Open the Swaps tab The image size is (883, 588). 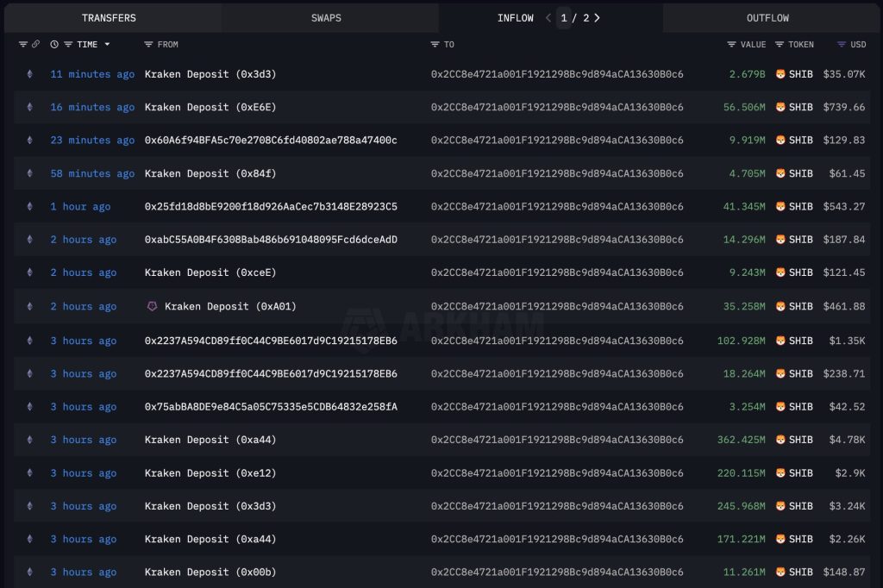coord(326,18)
